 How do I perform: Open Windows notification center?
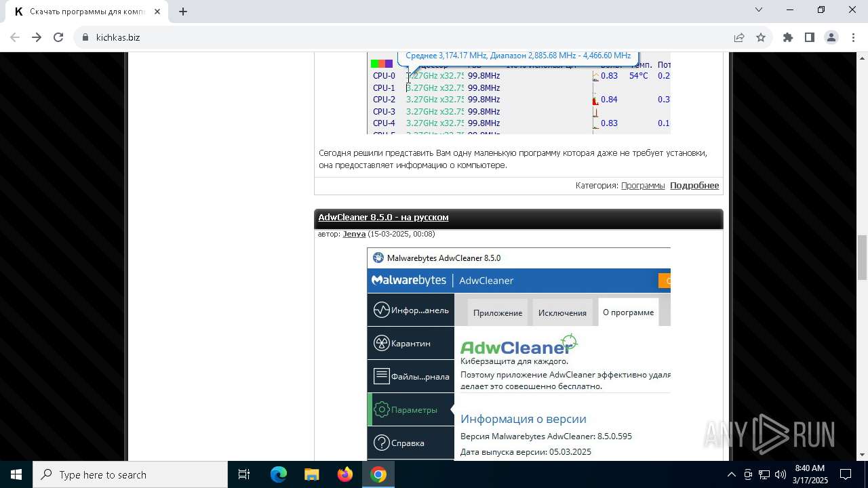pos(846,474)
